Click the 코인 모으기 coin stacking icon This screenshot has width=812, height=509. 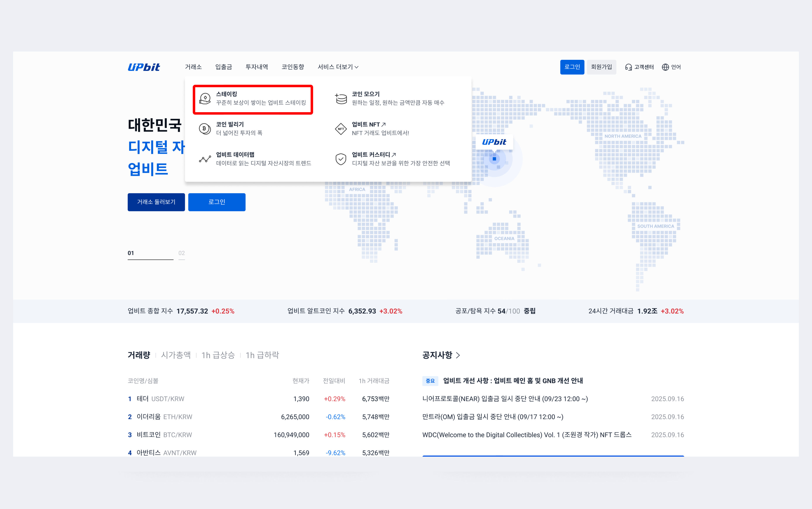click(x=341, y=99)
